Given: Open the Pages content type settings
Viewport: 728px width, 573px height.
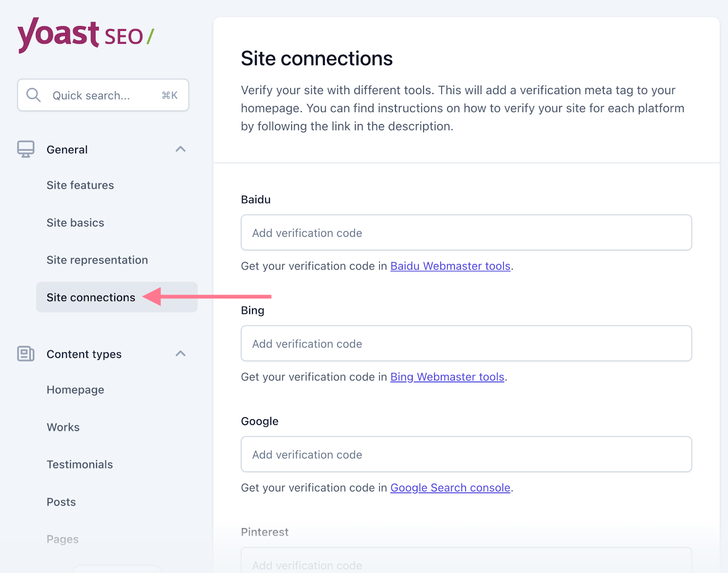Looking at the screenshot, I should coord(63,539).
